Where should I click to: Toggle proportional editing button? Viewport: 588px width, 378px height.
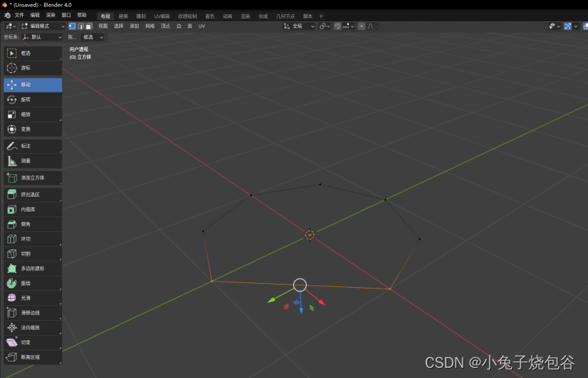pyautogui.click(x=361, y=26)
